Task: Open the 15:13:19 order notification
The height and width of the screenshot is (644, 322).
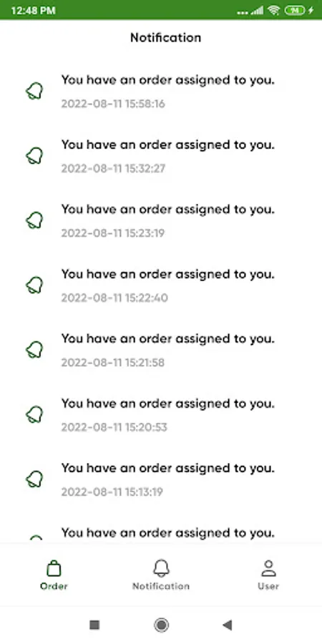Action: 161,479
